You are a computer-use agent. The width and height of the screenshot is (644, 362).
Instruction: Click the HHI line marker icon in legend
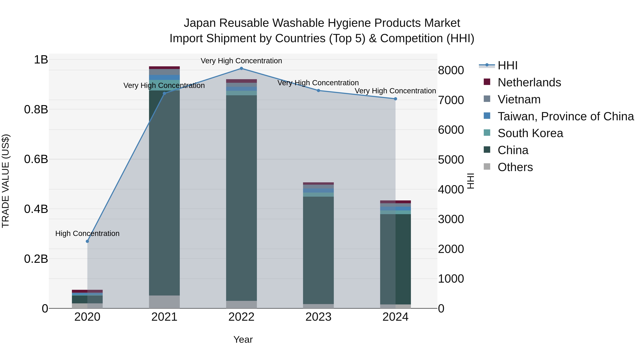pyautogui.click(x=487, y=65)
